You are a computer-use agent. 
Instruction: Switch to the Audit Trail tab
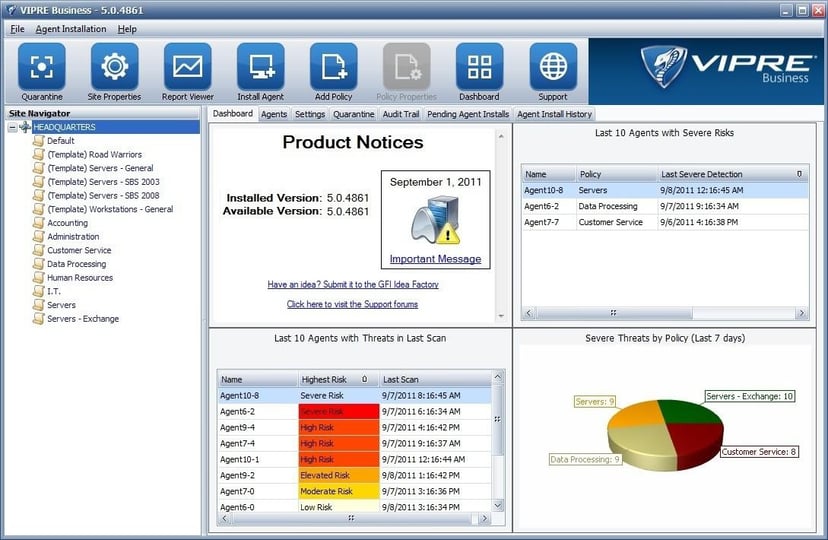[x=401, y=114]
